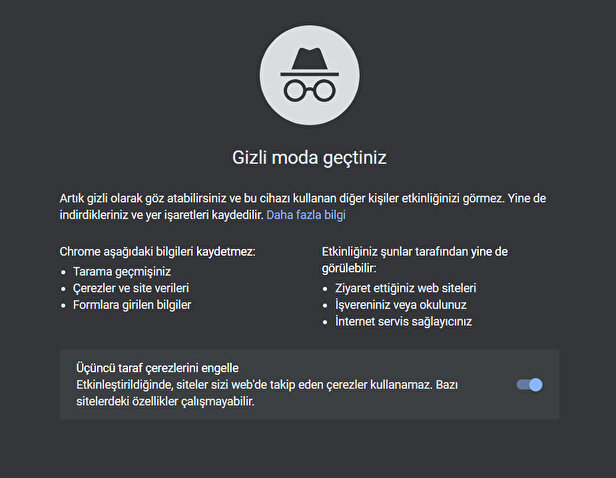Disable the third-party cookie blocking toggle
The width and height of the screenshot is (616, 478).
pyautogui.click(x=530, y=384)
